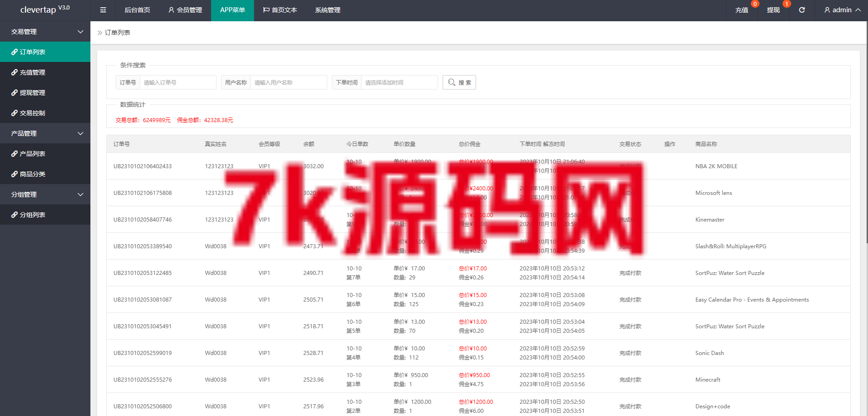This screenshot has height=416, width=868.
Task: Click the 交易控制 link icon in sidebar
Action: coord(14,113)
